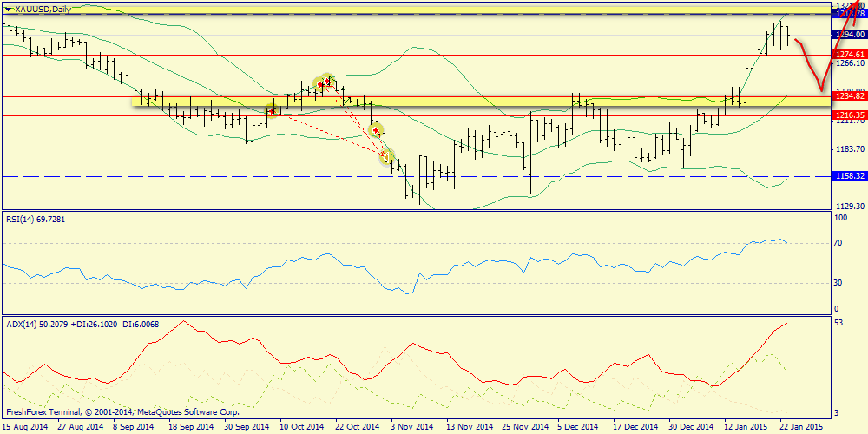The width and height of the screenshot is (868, 434).
Task: Select the blue dashed horizontal line at 1158.32
Action: 415,176
